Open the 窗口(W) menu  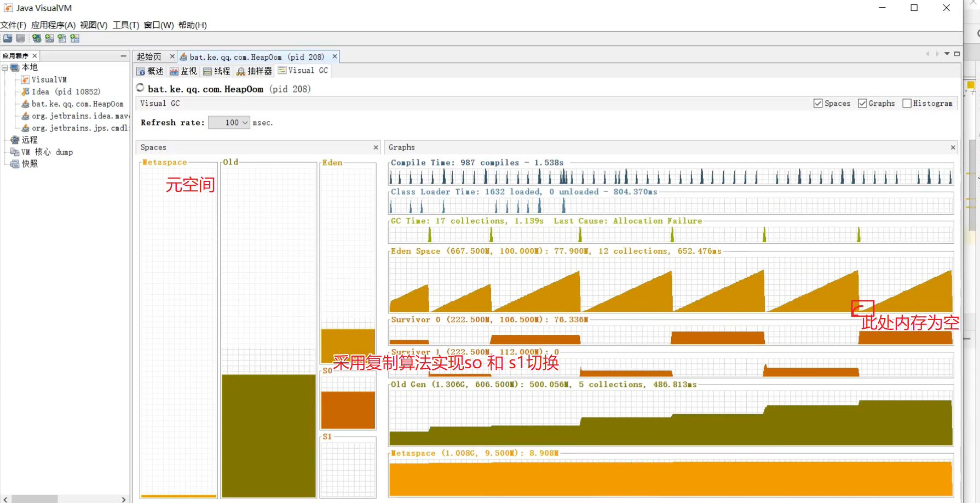(159, 25)
